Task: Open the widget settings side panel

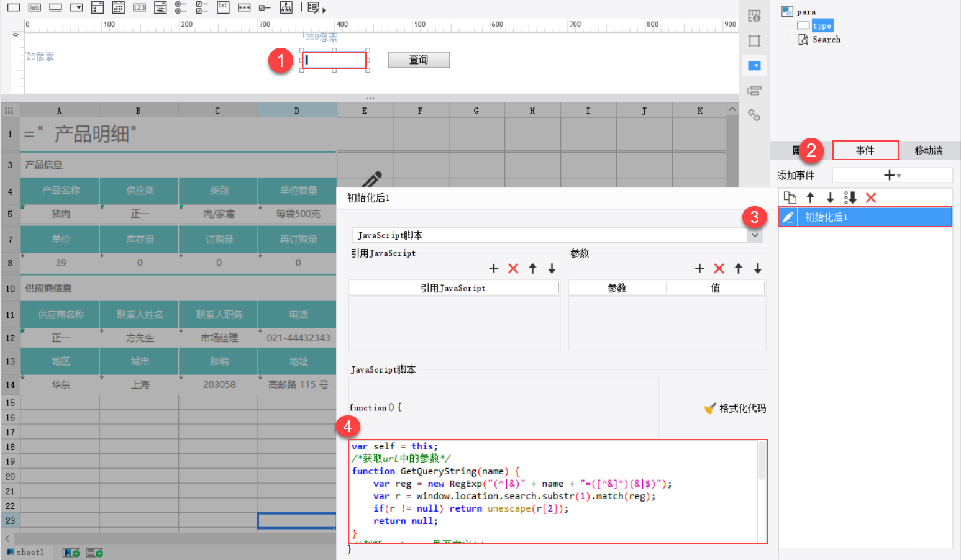Action: [x=754, y=66]
